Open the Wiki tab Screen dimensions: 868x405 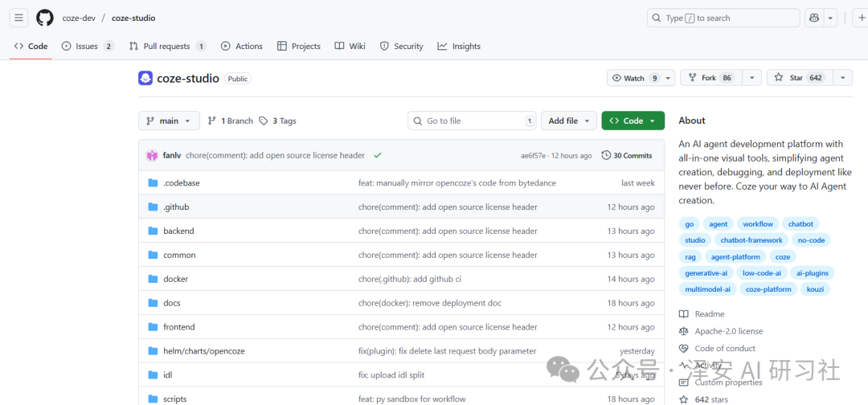click(350, 47)
